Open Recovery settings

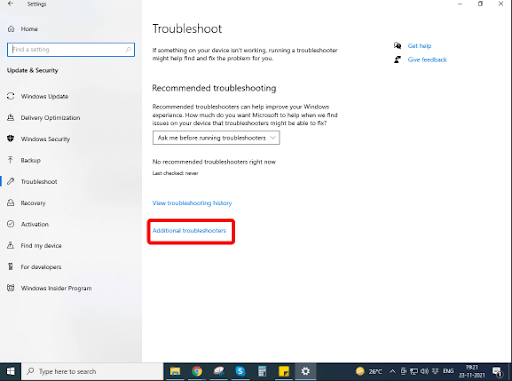33,203
